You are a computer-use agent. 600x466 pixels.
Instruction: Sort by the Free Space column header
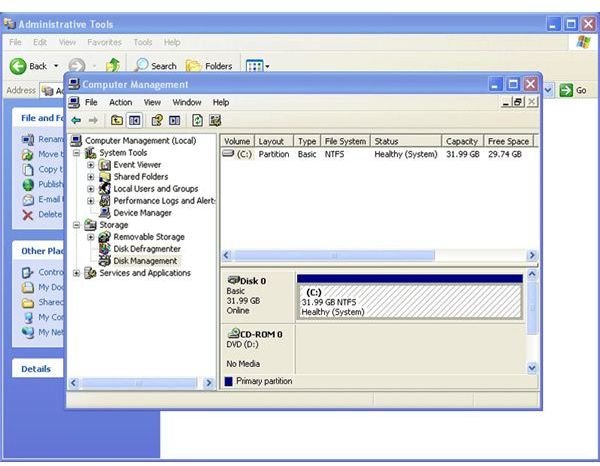point(509,141)
